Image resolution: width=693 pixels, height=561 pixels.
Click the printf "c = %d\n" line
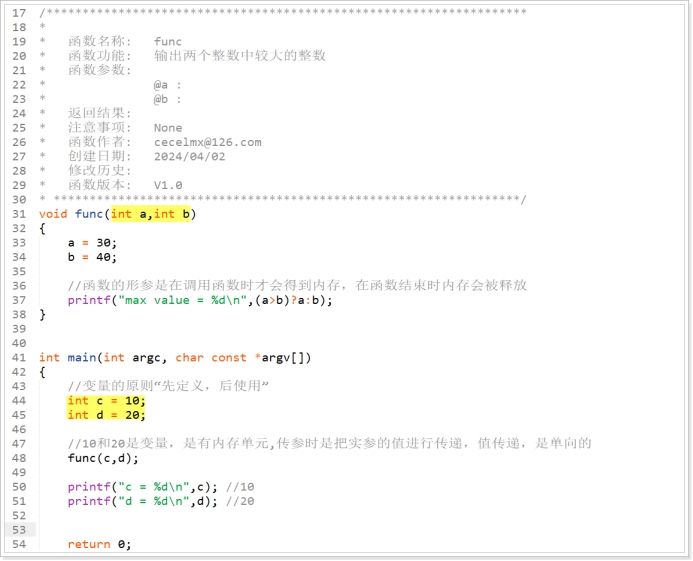[x=142, y=487]
